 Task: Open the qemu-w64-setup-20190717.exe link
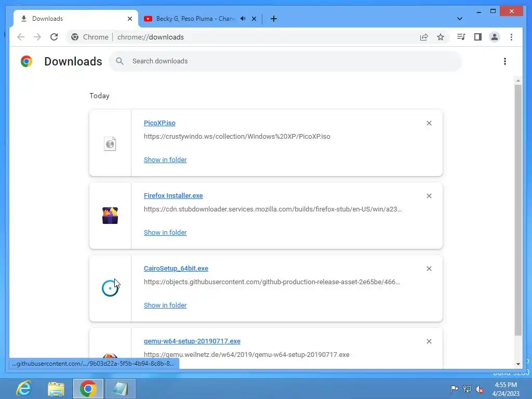point(192,341)
